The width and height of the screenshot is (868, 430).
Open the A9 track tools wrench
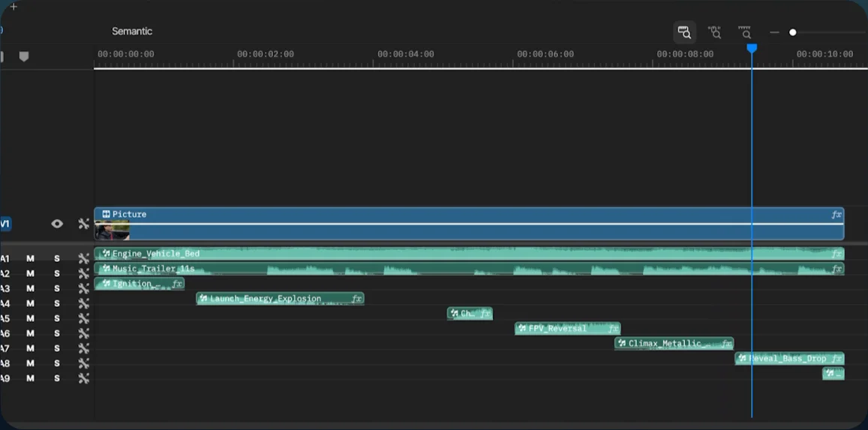pos(83,378)
